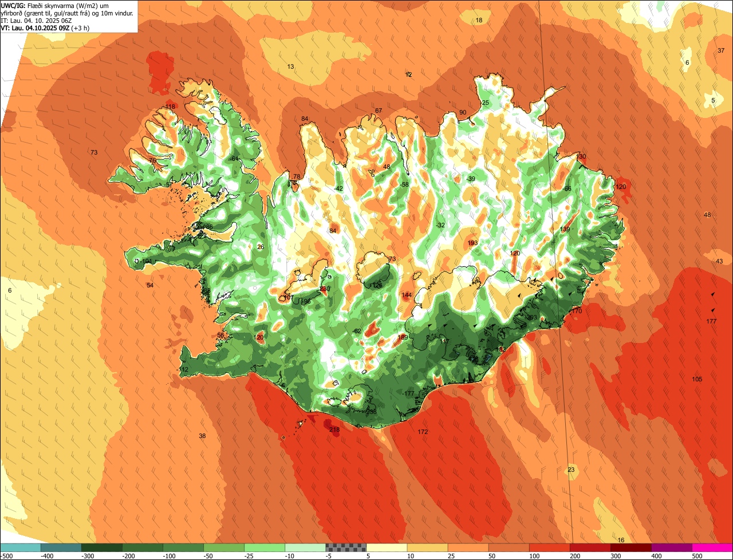Select the green legend swatch between -50 and -25

point(224,547)
